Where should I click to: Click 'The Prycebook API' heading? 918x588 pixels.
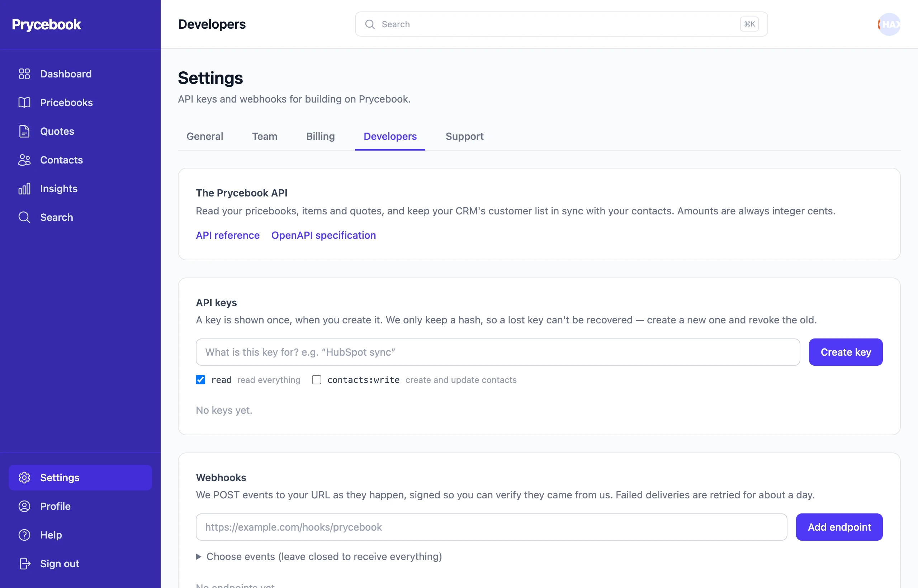tap(242, 193)
